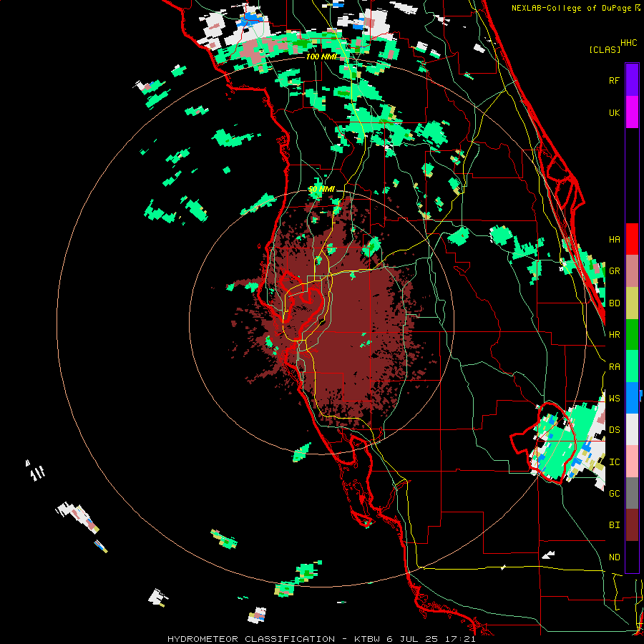Image resolution: width=644 pixels, height=644 pixels.
Task: Click the "100 NMI" range ring label
Action: point(321,57)
